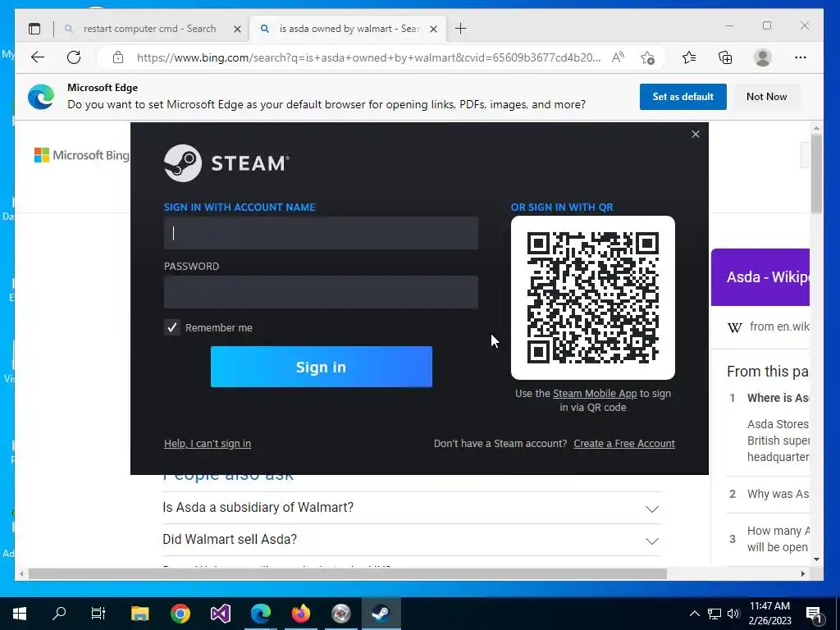Open Edge tab actions menu

pyautogui.click(x=34, y=29)
